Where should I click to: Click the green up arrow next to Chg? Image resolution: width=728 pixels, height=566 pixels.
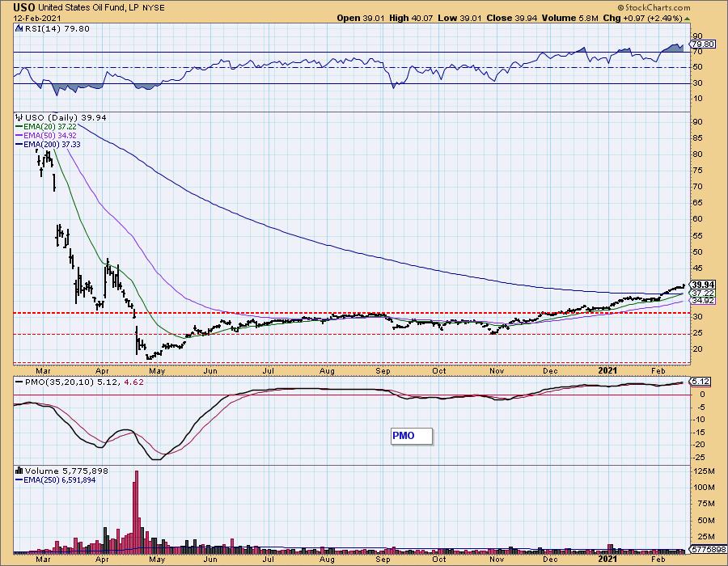687,18
